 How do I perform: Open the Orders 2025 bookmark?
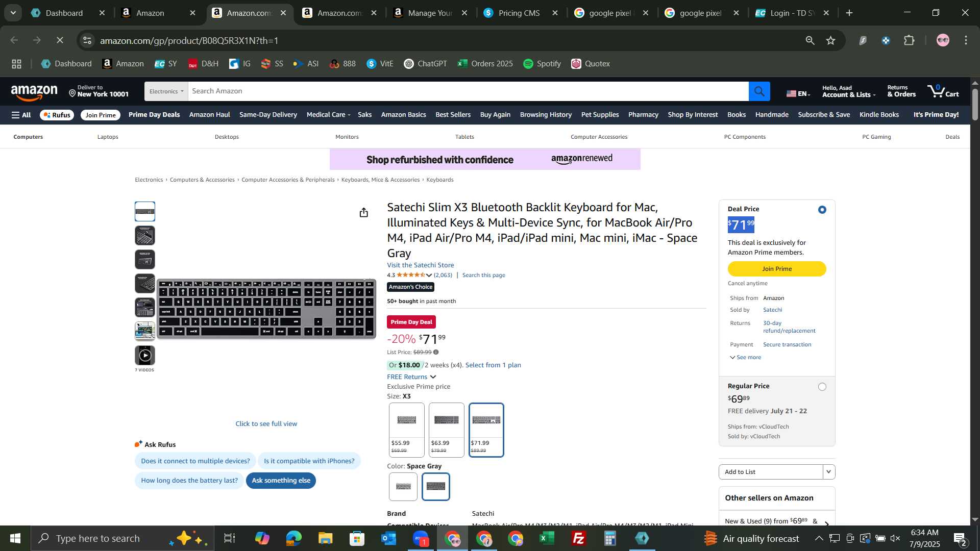click(x=485, y=64)
